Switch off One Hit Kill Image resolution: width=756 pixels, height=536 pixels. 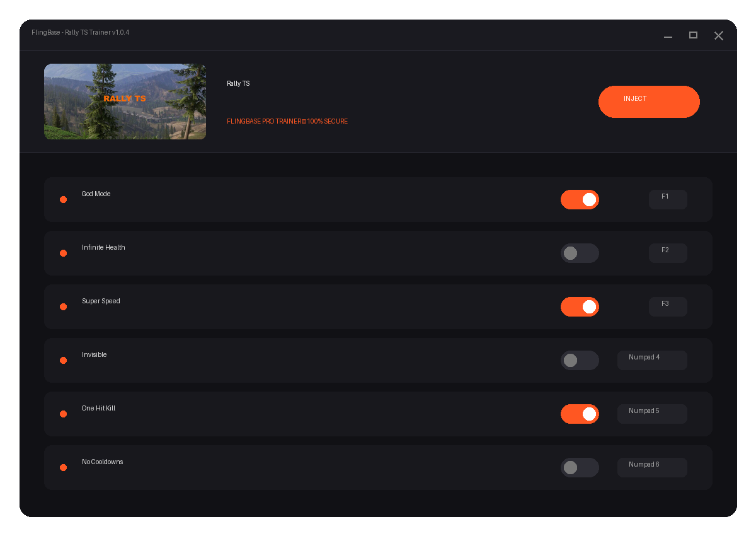(x=580, y=414)
